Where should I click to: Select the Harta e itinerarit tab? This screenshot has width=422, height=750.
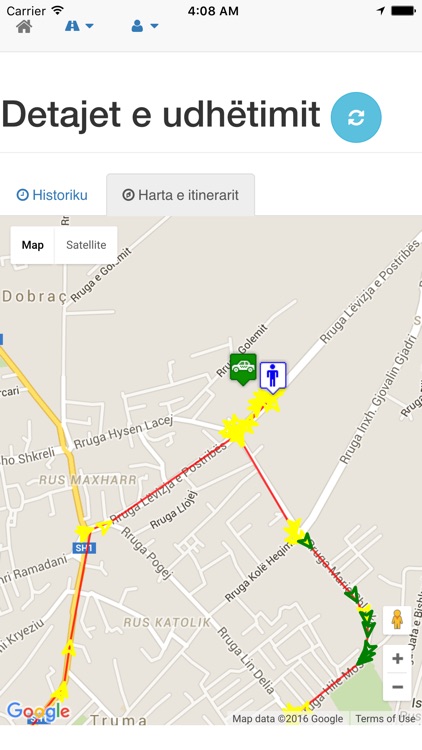(180, 195)
